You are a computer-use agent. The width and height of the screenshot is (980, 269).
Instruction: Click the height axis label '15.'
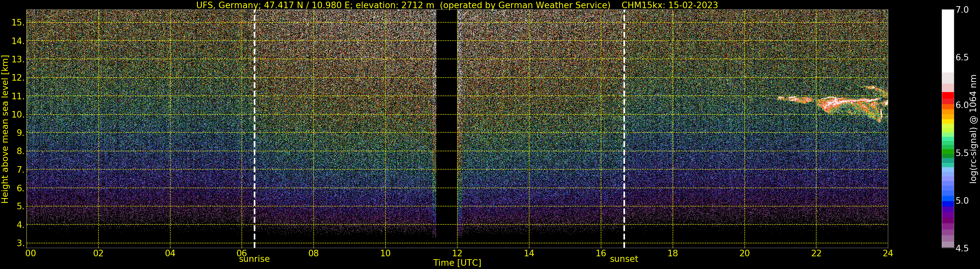click(x=18, y=23)
